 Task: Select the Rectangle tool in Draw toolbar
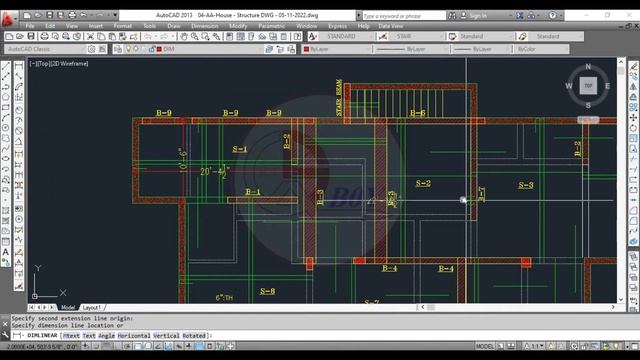[6, 107]
